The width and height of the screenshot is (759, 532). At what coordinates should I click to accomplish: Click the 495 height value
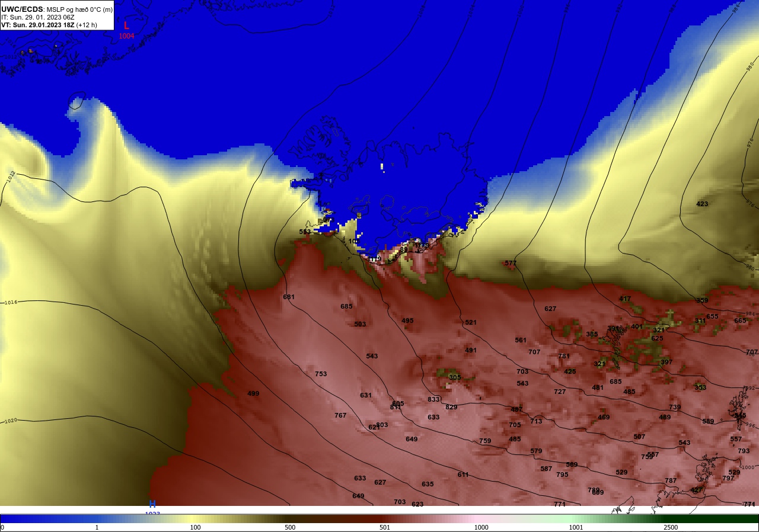(x=407, y=321)
